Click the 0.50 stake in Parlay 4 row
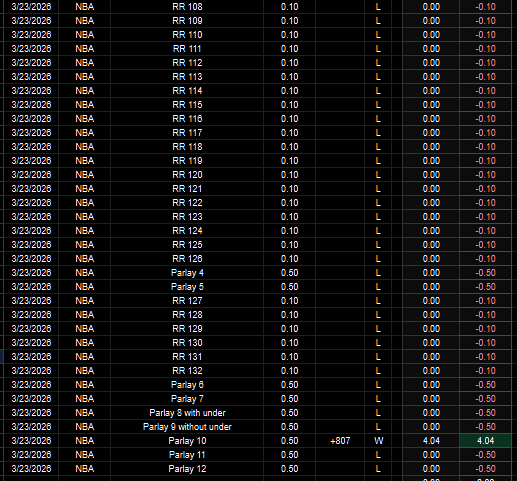Viewport: 517px width, 481px height. [x=289, y=273]
